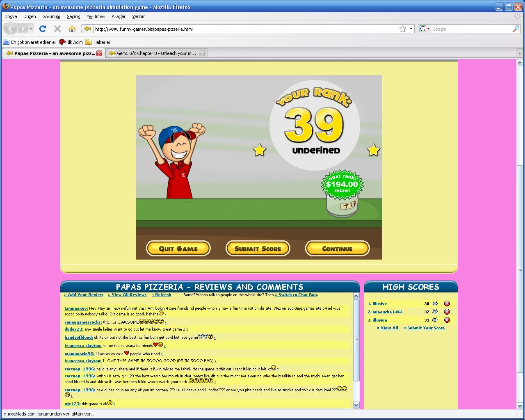
Task: Click the Continue button
Action: [337, 249]
